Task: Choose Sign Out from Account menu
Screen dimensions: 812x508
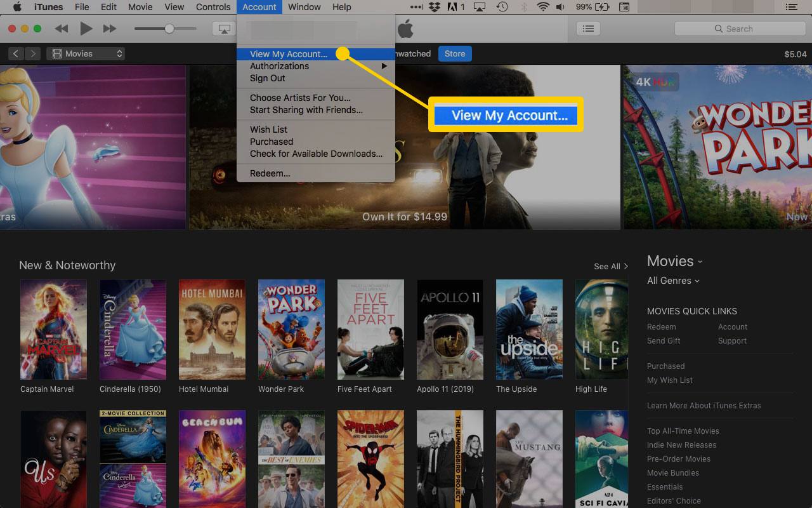Action: coord(316,78)
